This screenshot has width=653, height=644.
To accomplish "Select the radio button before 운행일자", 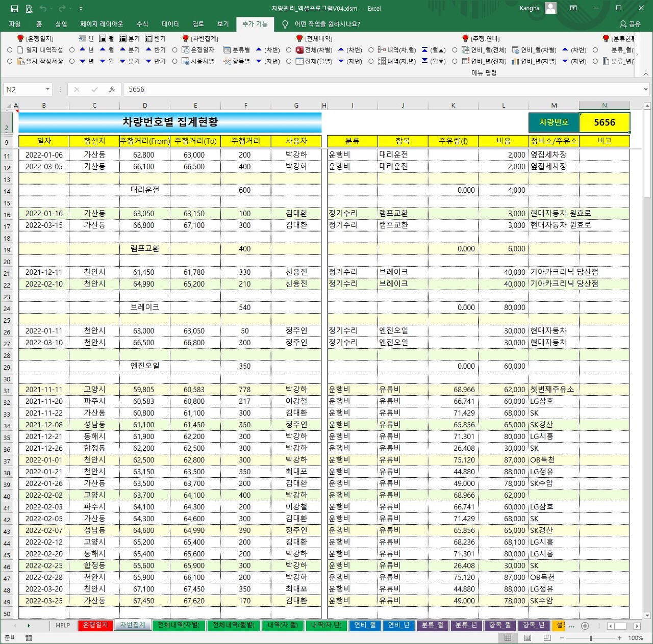I will [175, 50].
